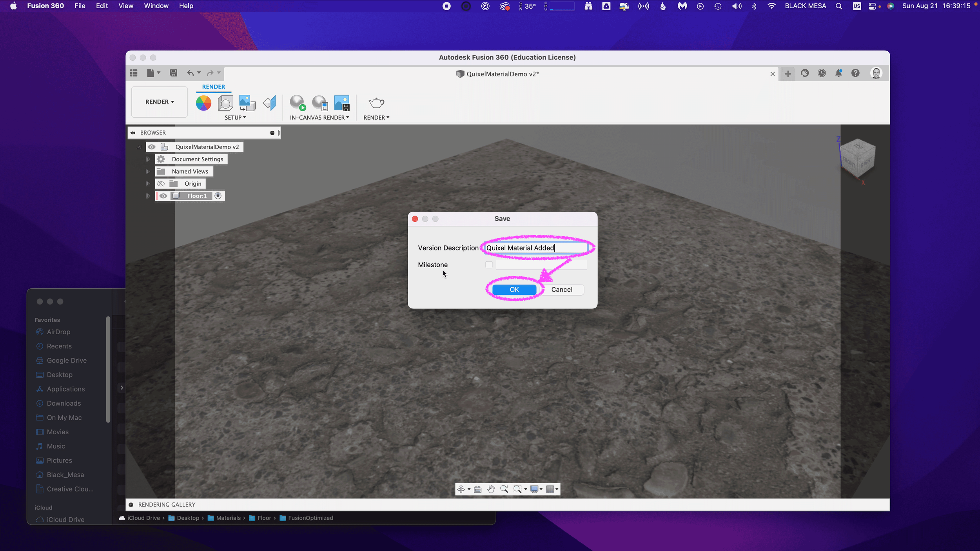Click OK in the Save dialog
Viewport: 980px width, 551px height.
[x=514, y=290]
